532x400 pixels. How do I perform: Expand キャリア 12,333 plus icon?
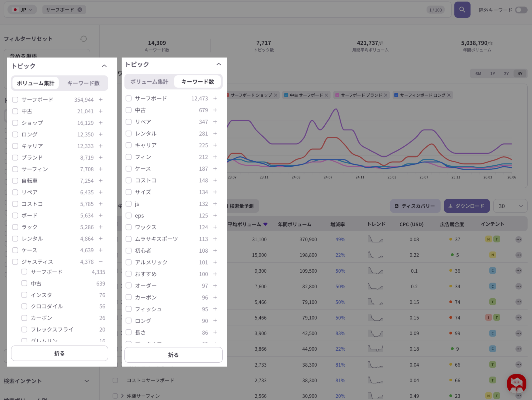point(101,146)
